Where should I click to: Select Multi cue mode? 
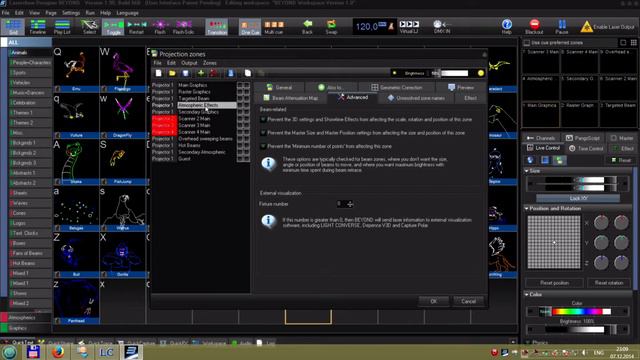273,27
